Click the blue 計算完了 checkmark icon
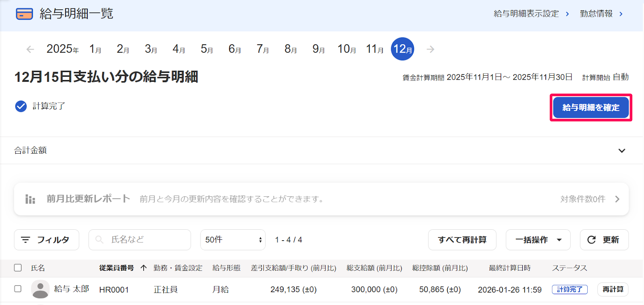The image size is (644, 305). click(21, 106)
